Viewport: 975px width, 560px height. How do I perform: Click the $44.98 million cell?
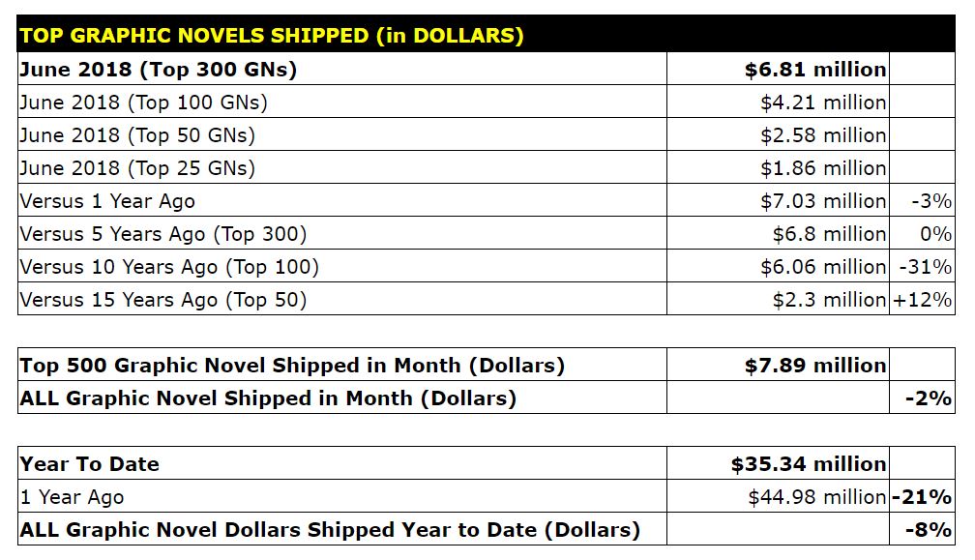point(816,497)
